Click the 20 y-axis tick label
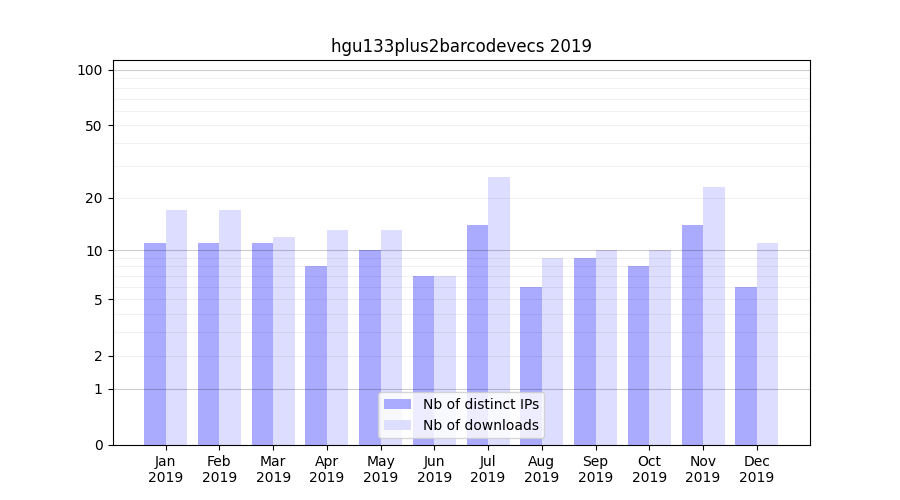The height and width of the screenshot is (500, 900). point(93,198)
